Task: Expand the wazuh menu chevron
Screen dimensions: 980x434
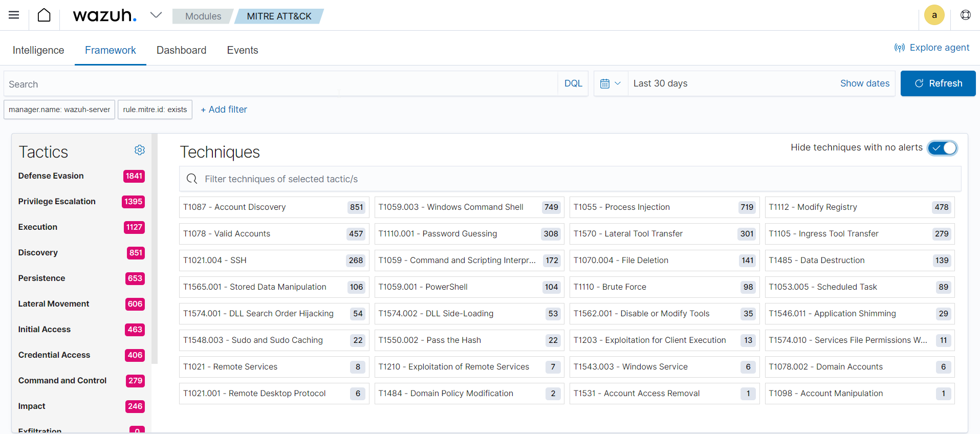Action: click(156, 15)
